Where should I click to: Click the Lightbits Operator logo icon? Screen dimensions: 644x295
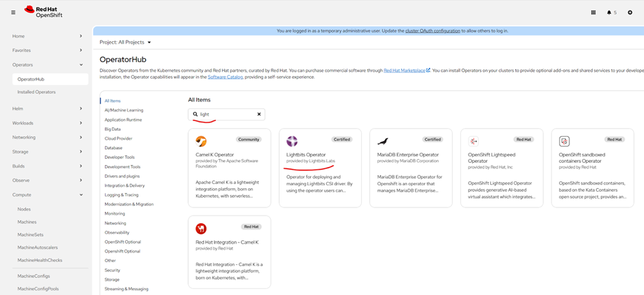click(292, 142)
